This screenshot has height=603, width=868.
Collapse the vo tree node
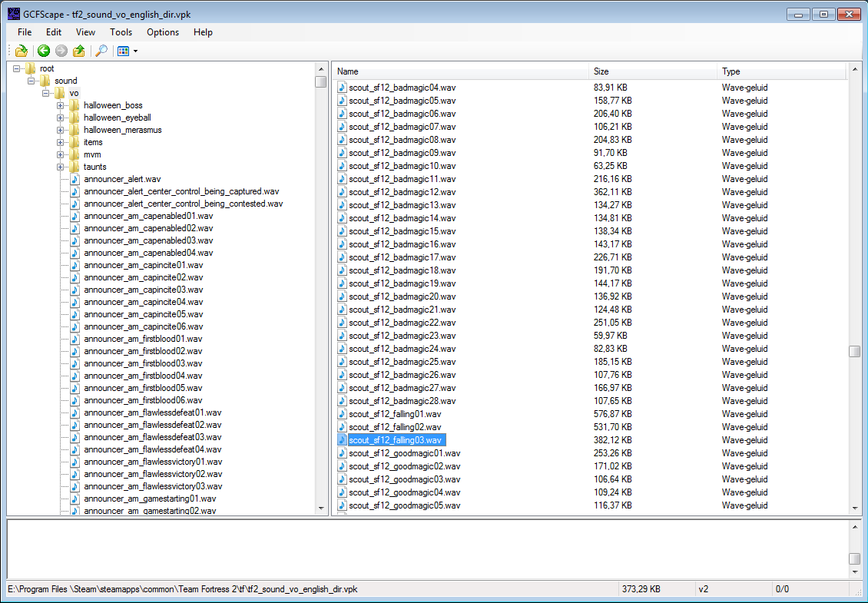[45, 93]
